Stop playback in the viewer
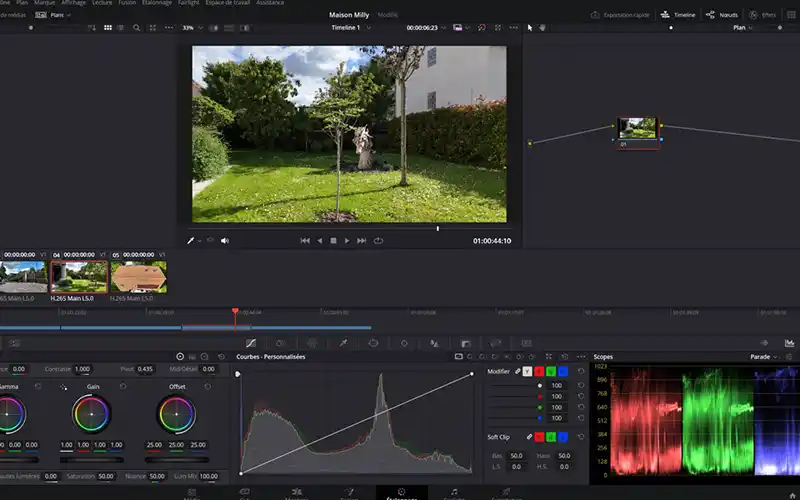Viewport: 800px width, 500px height. pos(333,241)
